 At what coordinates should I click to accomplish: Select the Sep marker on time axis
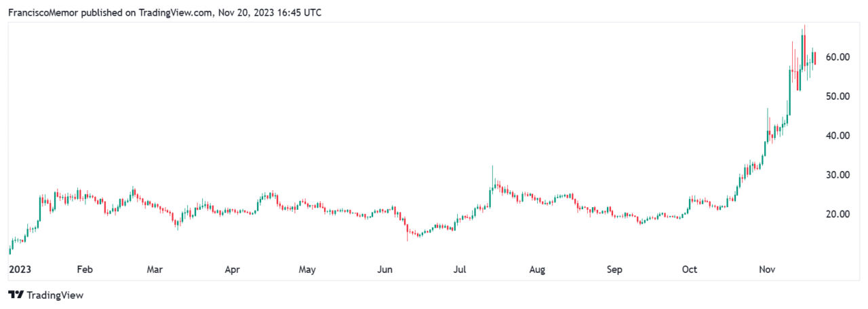coord(614,270)
